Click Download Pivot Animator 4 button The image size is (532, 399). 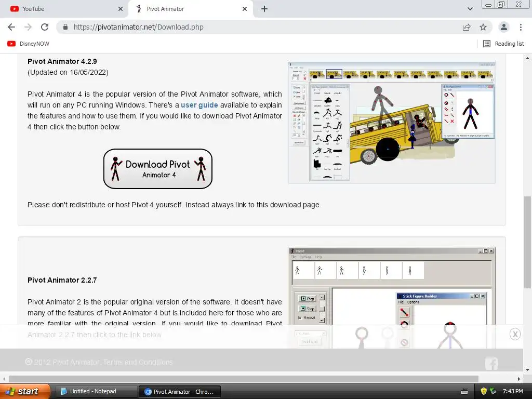(158, 169)
